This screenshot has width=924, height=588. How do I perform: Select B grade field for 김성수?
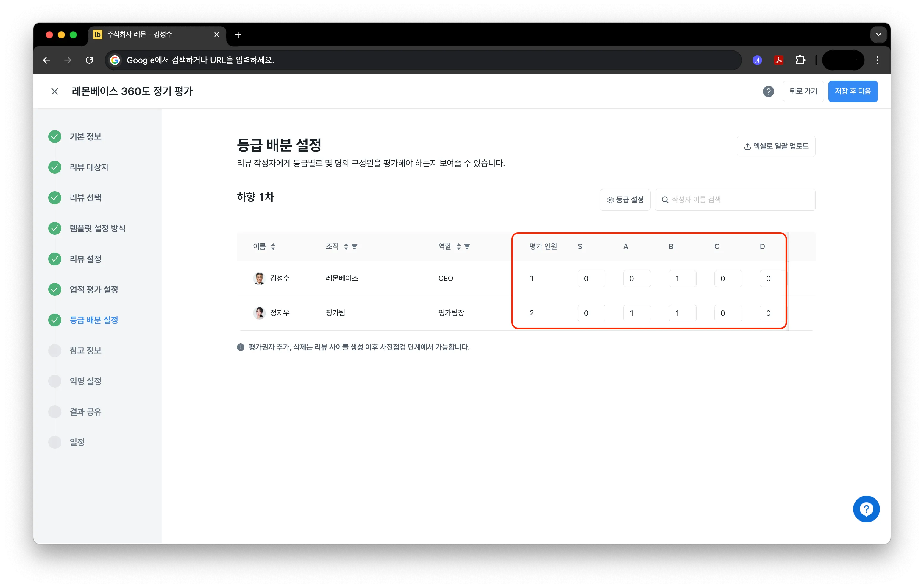(682, 279)
